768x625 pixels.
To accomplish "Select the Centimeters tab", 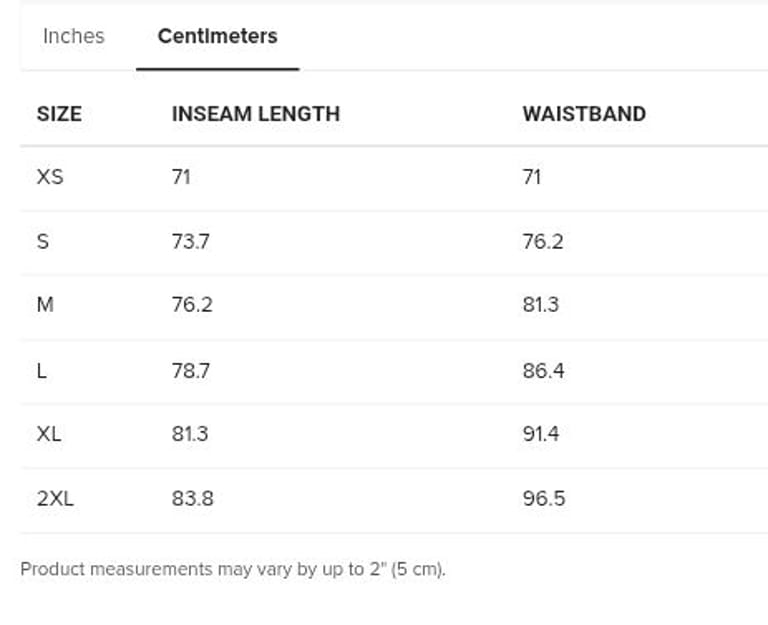I will tap(217, 36).
